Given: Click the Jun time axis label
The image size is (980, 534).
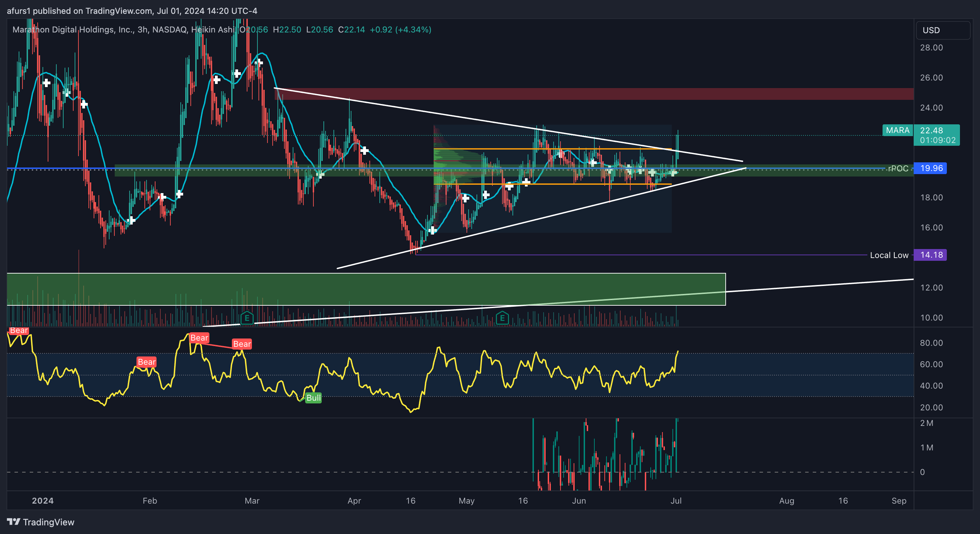Looking at the screenshot, I should coord(579,500).
